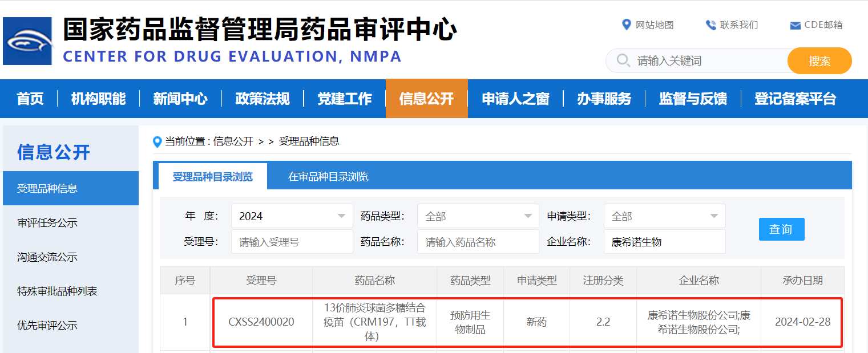Click the 药品名称 input field

pos(478,242)
